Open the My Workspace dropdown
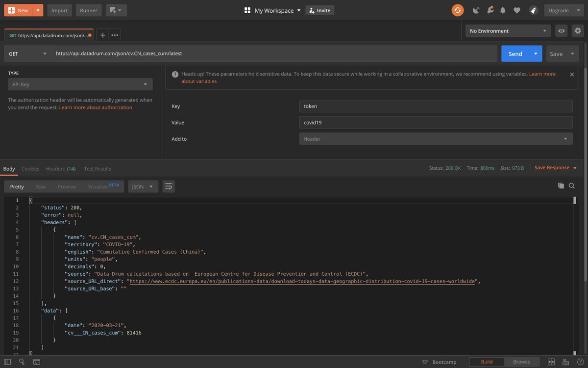The image size is (588, 368). (273, 10)
